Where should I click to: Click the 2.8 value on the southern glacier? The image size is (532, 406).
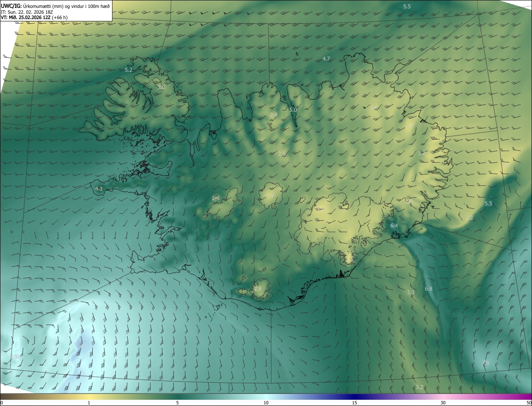click(258, 289)
